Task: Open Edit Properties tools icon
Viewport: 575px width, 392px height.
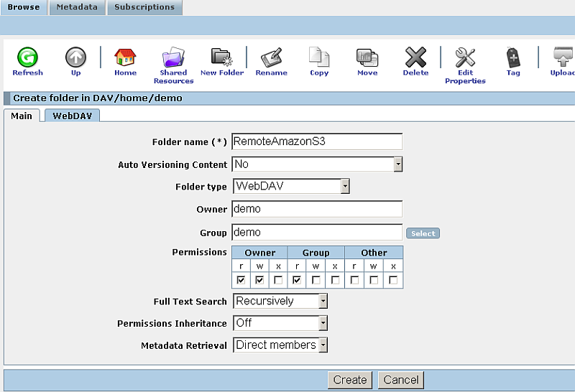Action: point(465,57)
